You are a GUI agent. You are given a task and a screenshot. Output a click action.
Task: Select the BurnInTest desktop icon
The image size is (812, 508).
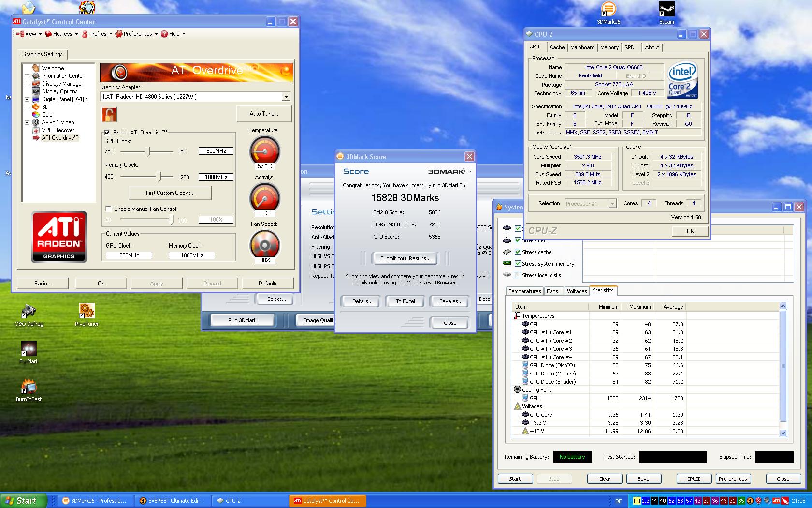[x=29, y=390]
